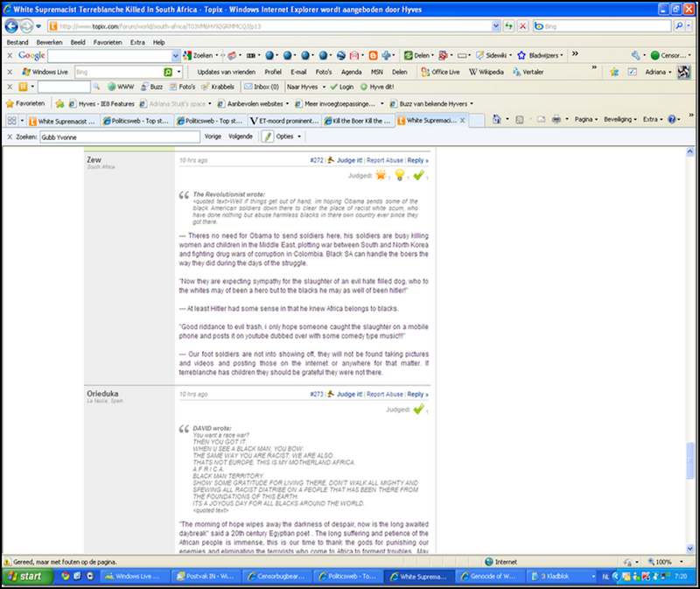Click the Google toolbar wrench settings icon
The image size is (700, 589).
[x=636, y=55]
